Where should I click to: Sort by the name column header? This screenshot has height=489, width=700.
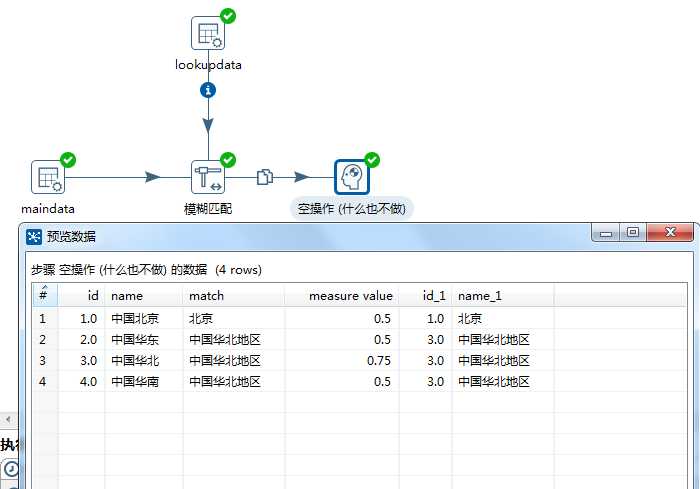(144, 295)
